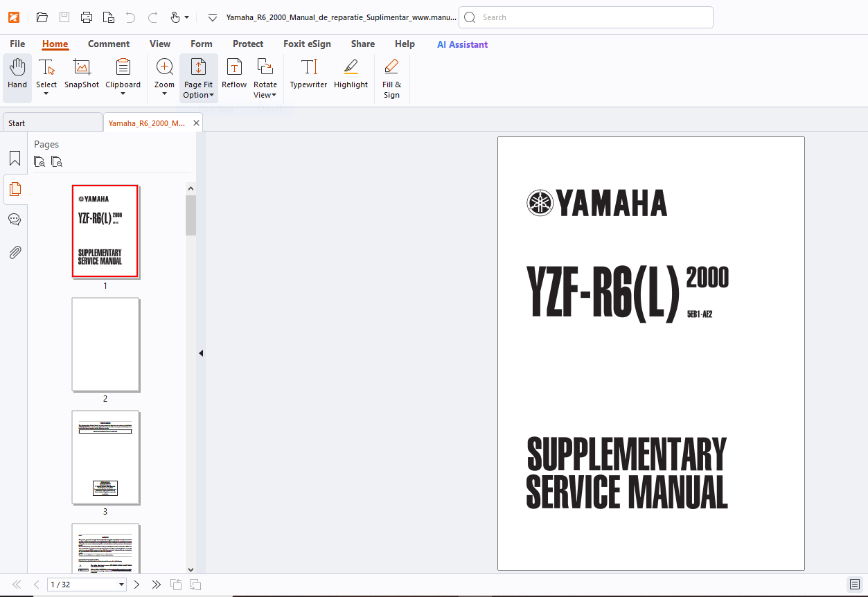Select the Highlight tool

tap(351, 75)
